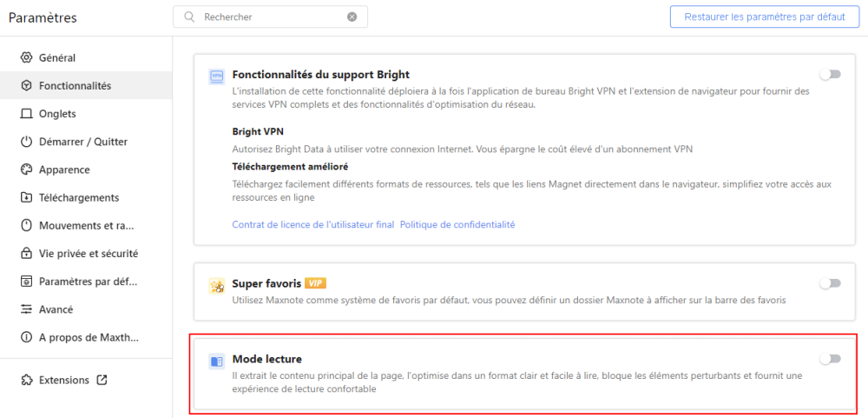This screenshot has width=868, height=418.
Task: Click inside the Rechercher search field
Action: pos(269,17)
